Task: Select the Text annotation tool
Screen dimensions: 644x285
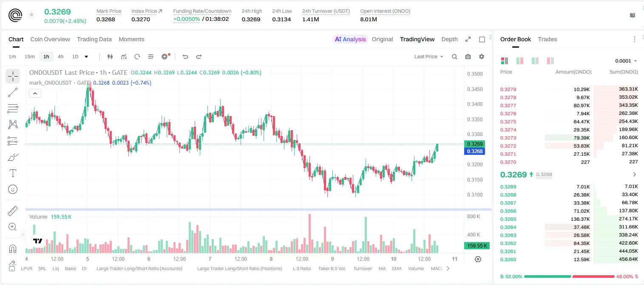Action: (x=13, y=173)
